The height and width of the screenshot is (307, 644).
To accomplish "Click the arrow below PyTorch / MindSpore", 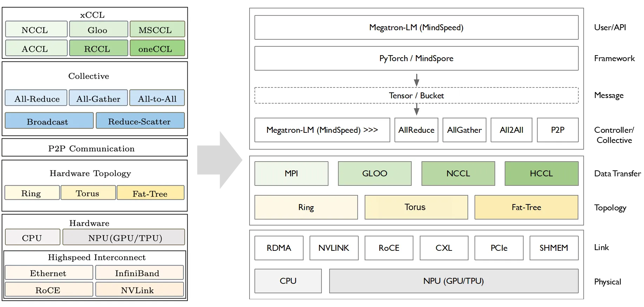I will (416, 80).
